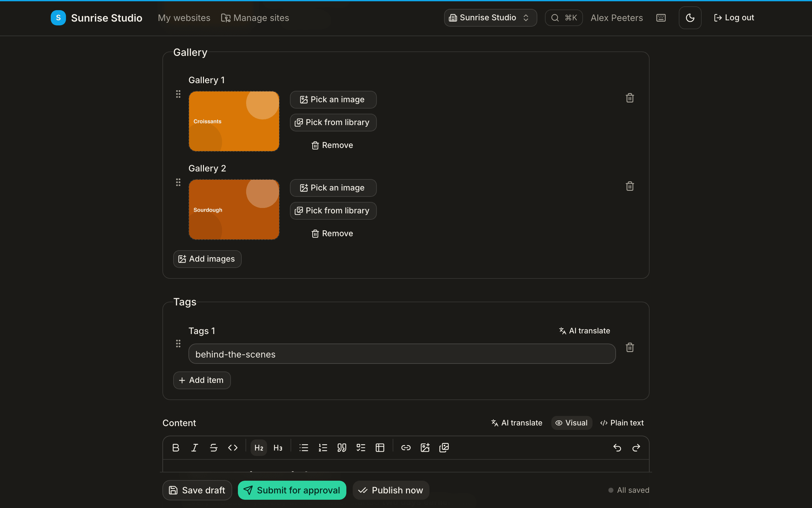Pick an image for Gallery 1

click(333, 99)
